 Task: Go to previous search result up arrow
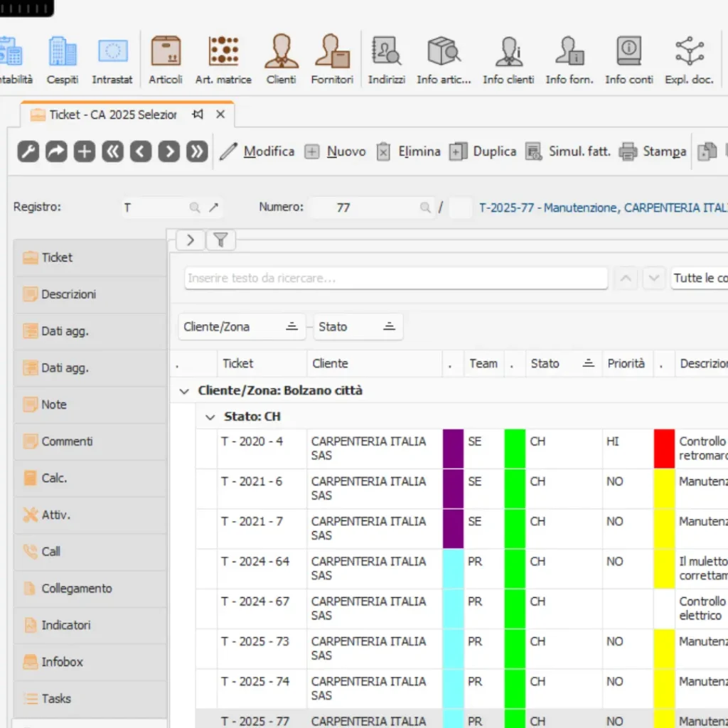pos(626,278)
